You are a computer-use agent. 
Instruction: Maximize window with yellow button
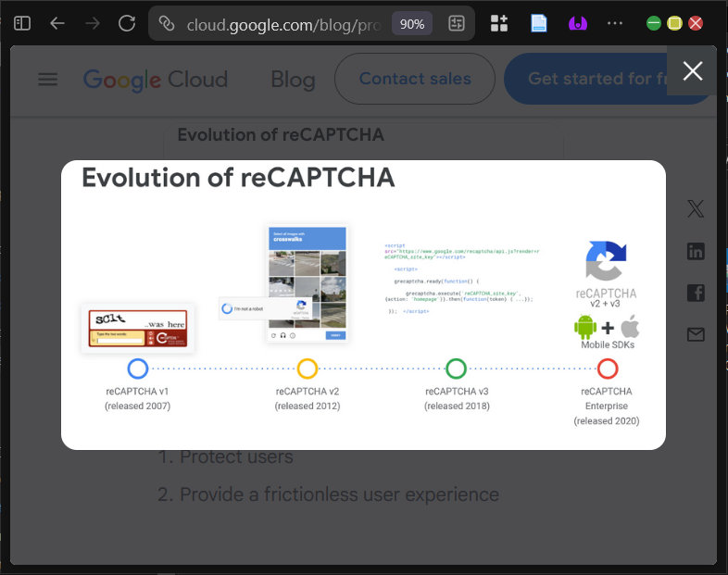click(x=674, y=23)
